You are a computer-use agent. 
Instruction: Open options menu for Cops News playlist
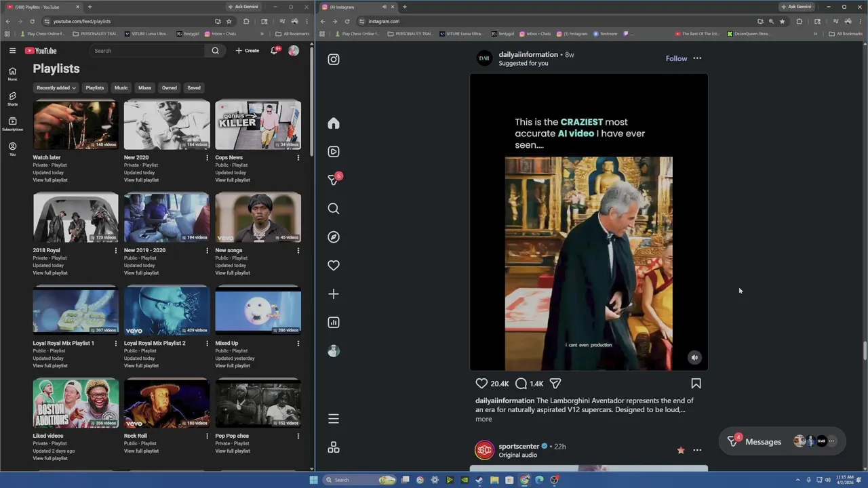[x=298, y=158]
